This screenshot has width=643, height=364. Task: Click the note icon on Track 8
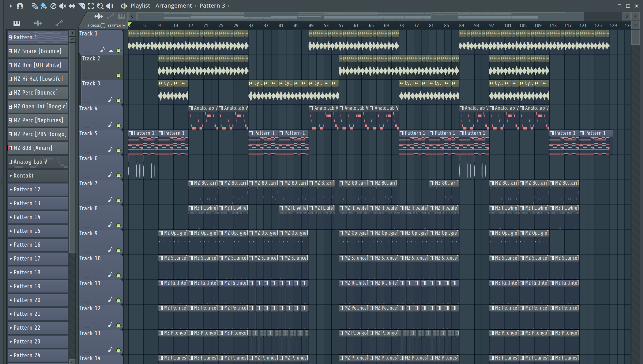click(110, 225)
